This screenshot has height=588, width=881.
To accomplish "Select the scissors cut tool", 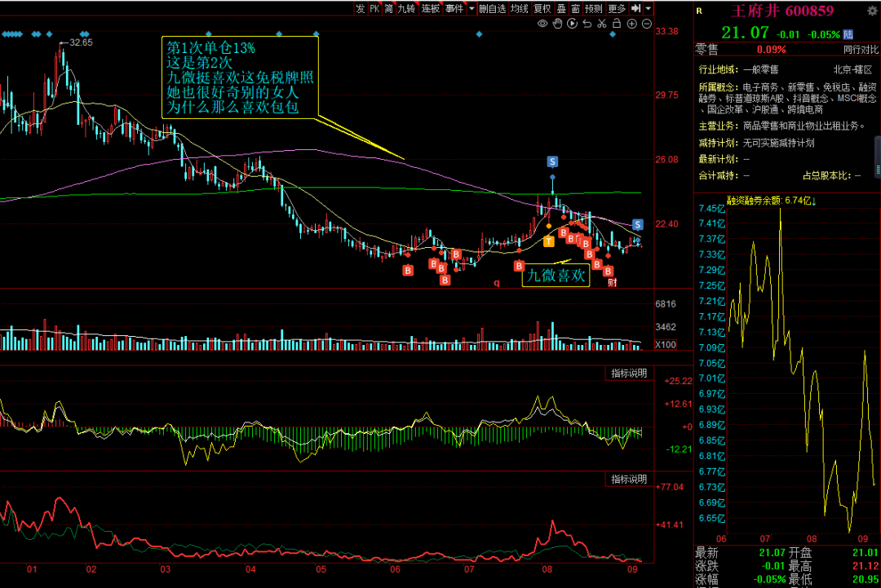I will pyautogui.click(x=602, y=24).
